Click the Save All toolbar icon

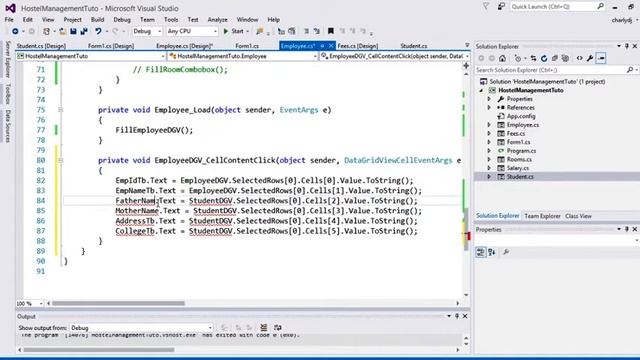[x=84, y=31]
